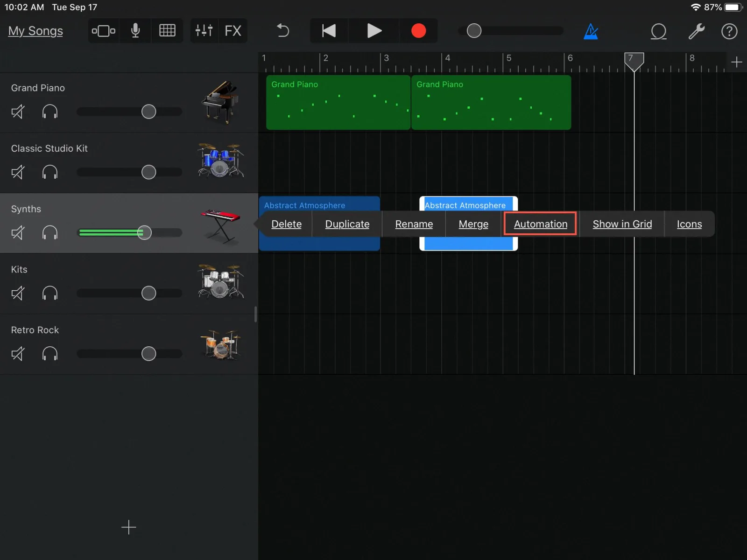The width and height of the screenshot is (747, 560).
Task: Tap the FX effects icon
Action: (x=233, y=31)
